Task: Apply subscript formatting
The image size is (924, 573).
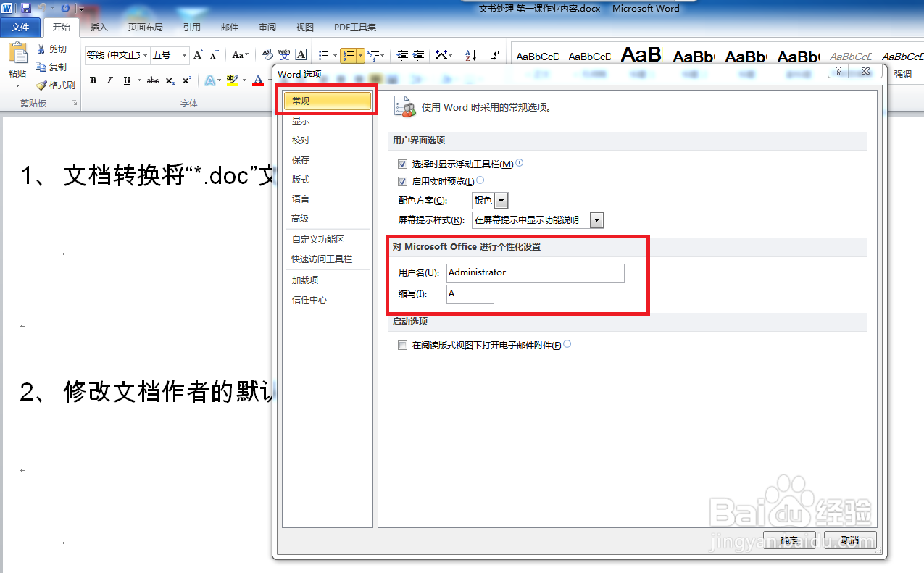Action: click(170, 80)
